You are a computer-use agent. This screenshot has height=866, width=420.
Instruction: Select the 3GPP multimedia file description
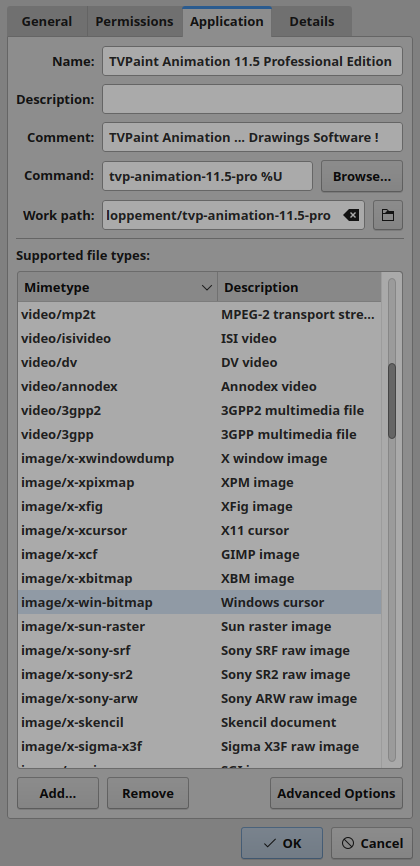(288, 435)
